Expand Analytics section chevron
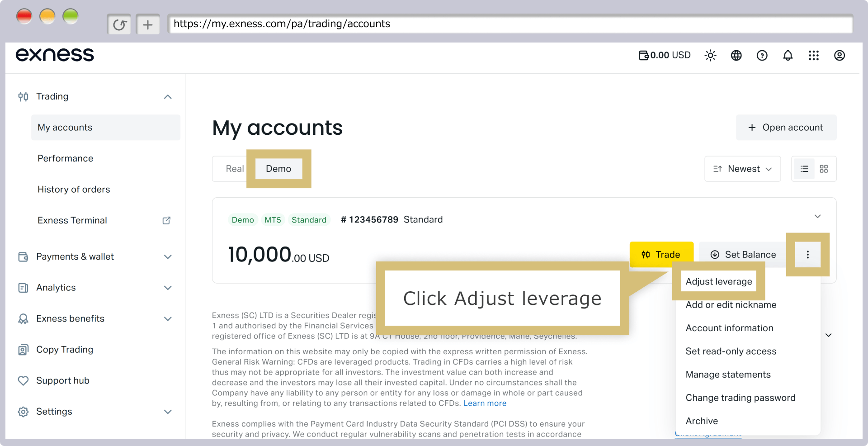 coord(168,288)
